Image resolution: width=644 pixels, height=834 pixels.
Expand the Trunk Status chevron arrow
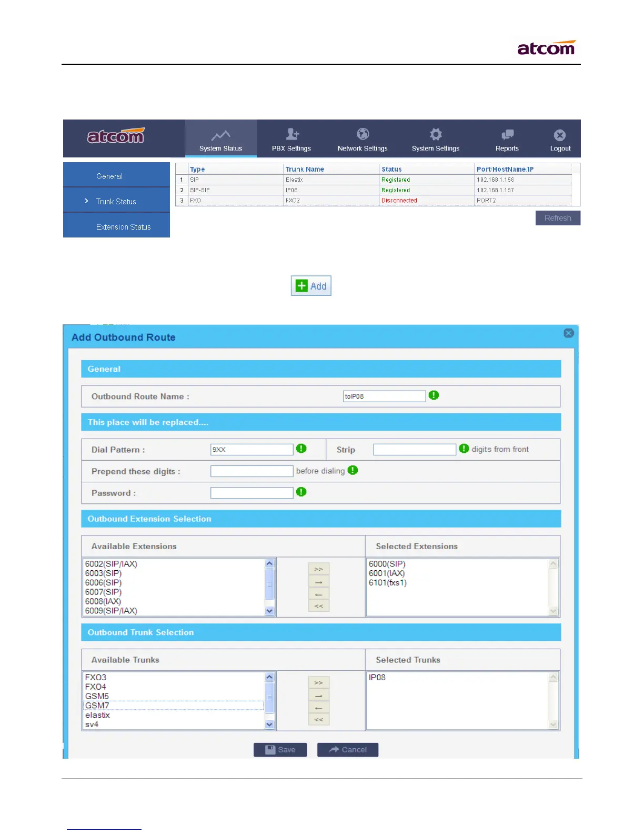(86, 201)
